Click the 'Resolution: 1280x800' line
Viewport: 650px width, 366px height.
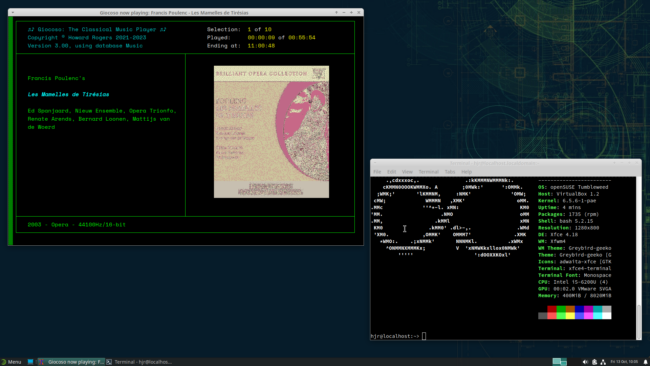click(569, 228)
